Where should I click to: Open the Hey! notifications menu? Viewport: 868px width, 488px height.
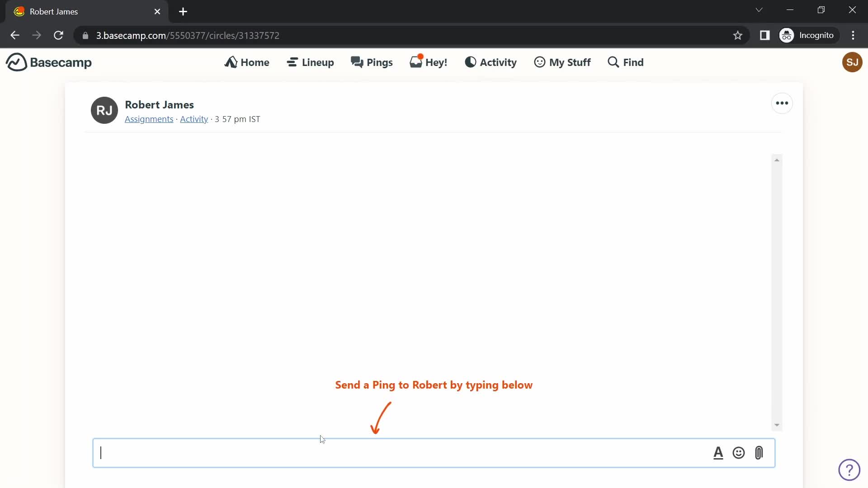(x=428, y=62)
